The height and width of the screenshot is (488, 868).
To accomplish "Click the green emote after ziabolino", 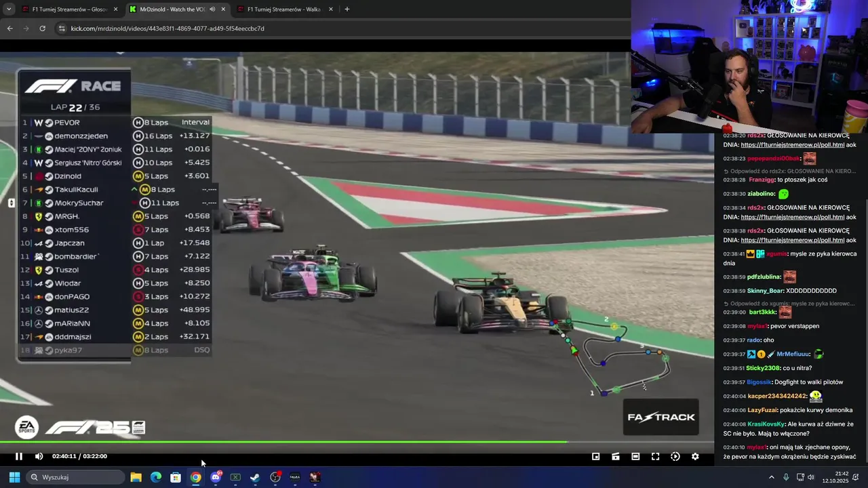I will [784, 194].
